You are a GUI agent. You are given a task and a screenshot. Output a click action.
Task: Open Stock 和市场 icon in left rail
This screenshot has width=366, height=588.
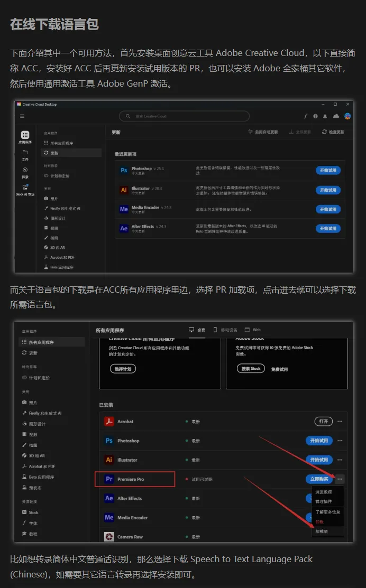(25, 186)
